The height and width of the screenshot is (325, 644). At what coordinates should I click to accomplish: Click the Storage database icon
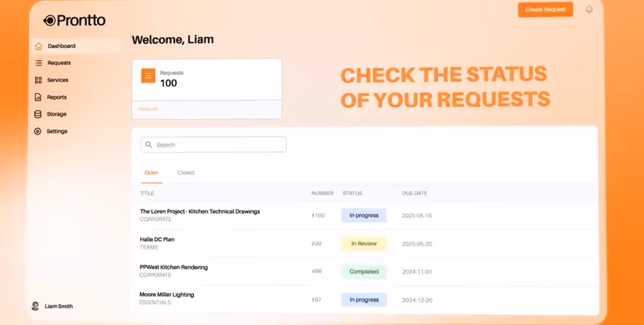37,114
